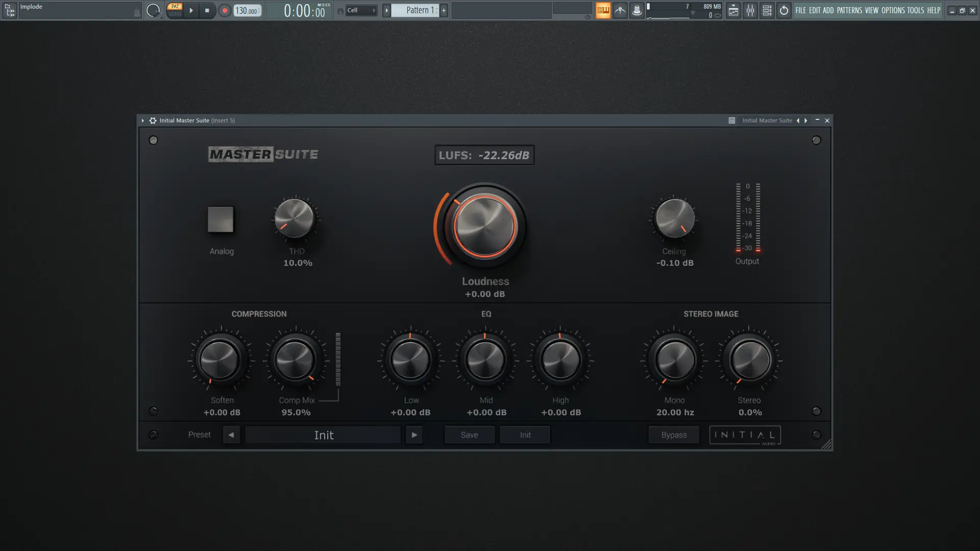Open the Cell snap dropdown

(361, 10)
